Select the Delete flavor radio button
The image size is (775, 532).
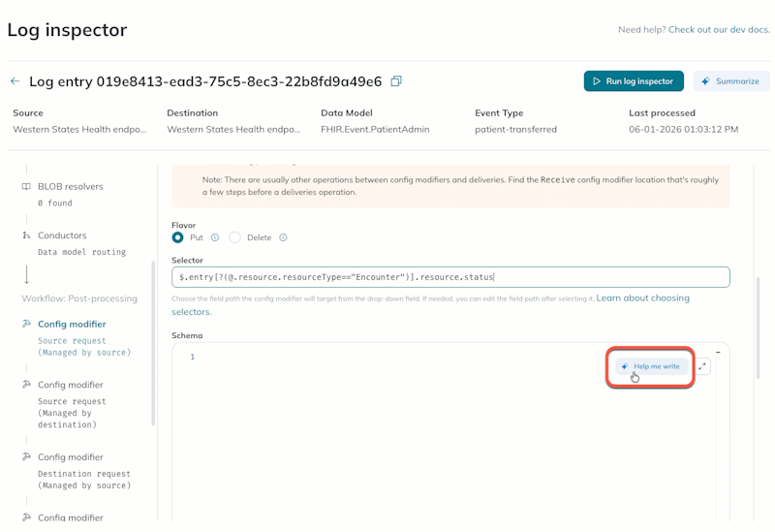234,237
